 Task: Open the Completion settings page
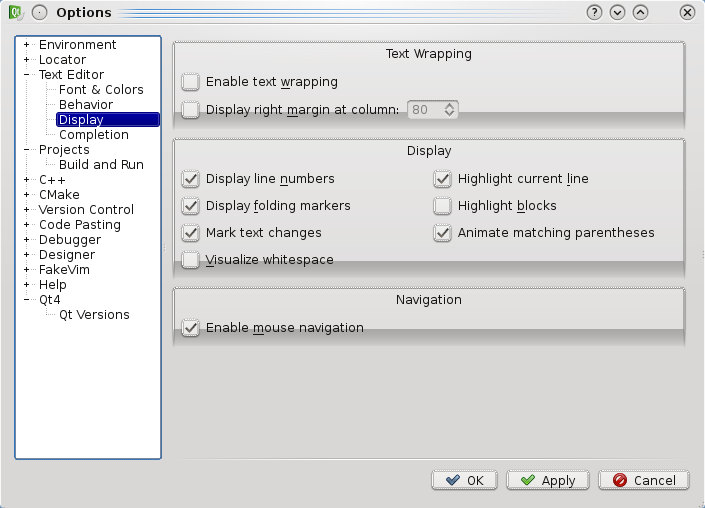coord(93,135)
